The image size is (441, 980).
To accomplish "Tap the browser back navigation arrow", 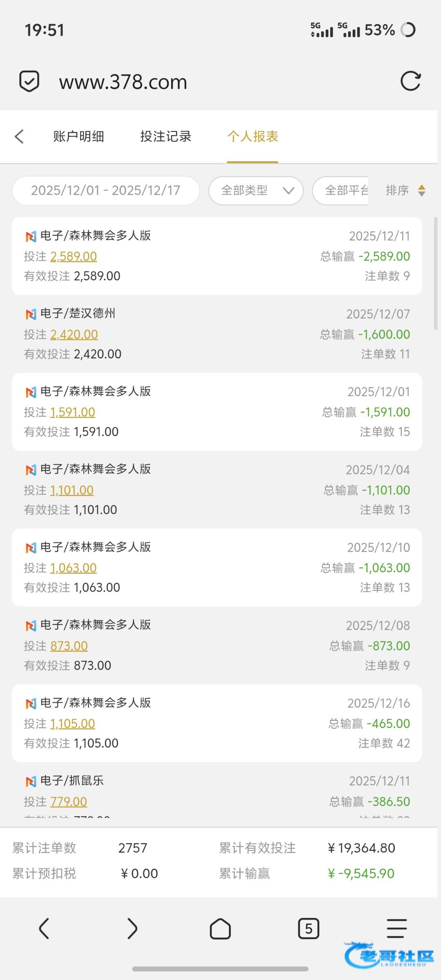I will [x=44, y=929].
